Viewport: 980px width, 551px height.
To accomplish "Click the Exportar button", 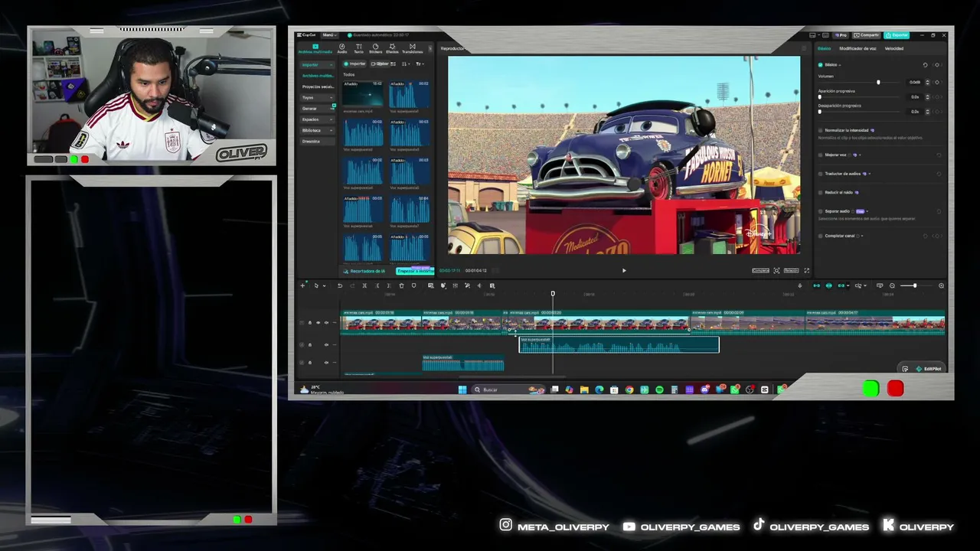I will tap(897, 35).
